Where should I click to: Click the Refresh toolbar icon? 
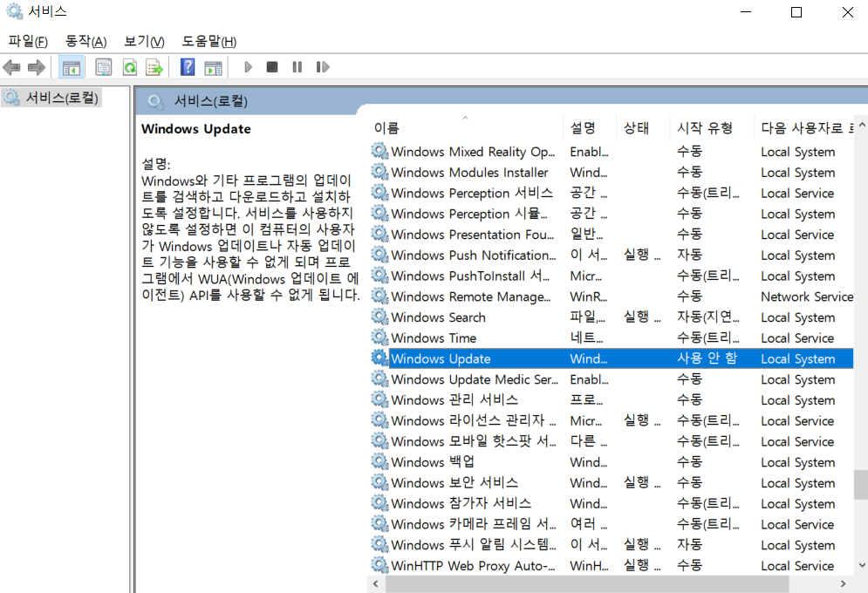(x=130, y=67)
